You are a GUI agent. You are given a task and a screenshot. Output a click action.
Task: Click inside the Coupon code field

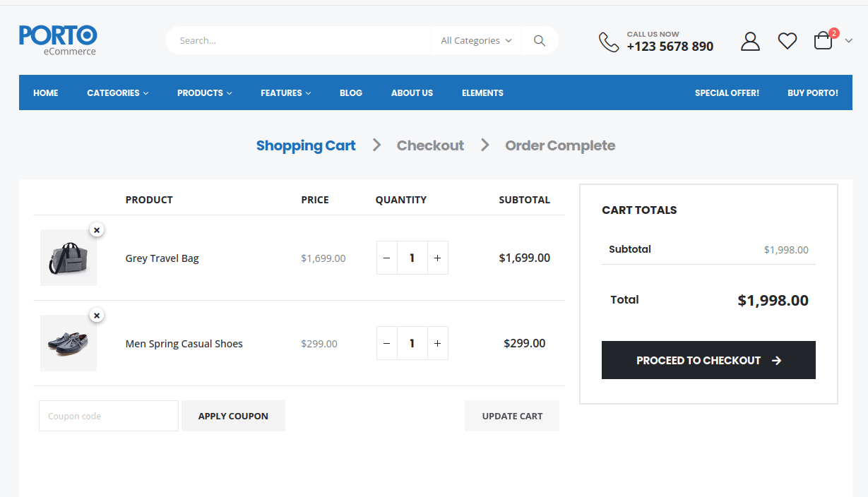point(108,416)
